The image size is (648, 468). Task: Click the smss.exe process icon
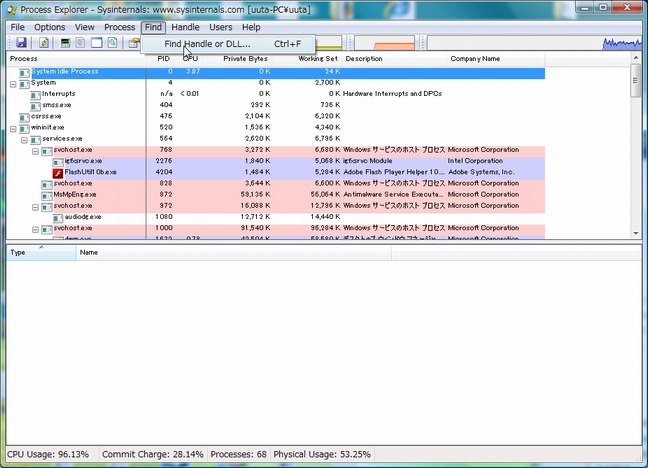click(x=36, y=107)
